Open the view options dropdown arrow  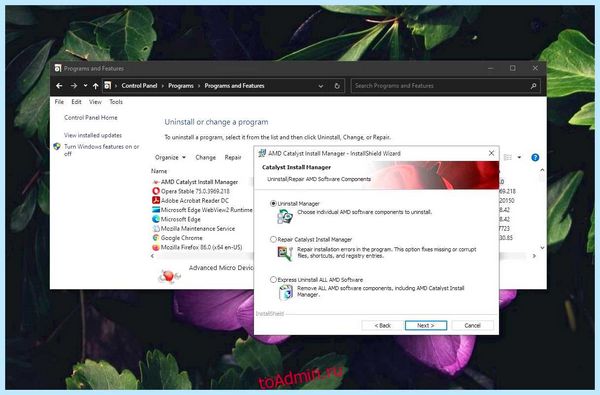tap(519, 157)
